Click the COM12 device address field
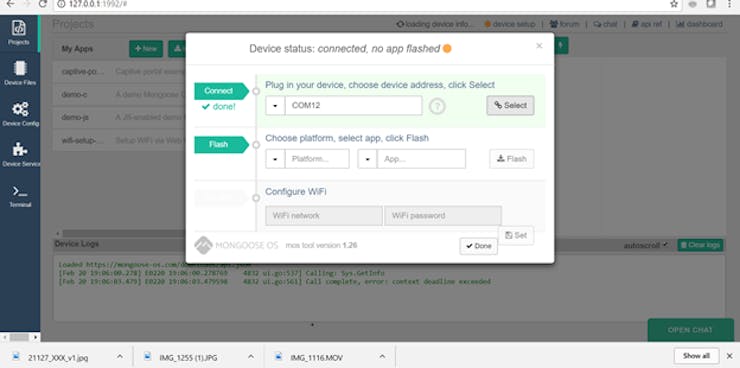 [353, 106]
